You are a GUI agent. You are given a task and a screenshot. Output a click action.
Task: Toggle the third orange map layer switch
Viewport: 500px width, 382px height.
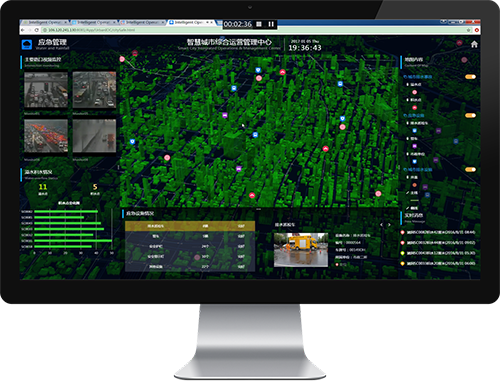[x=470, y=169]
